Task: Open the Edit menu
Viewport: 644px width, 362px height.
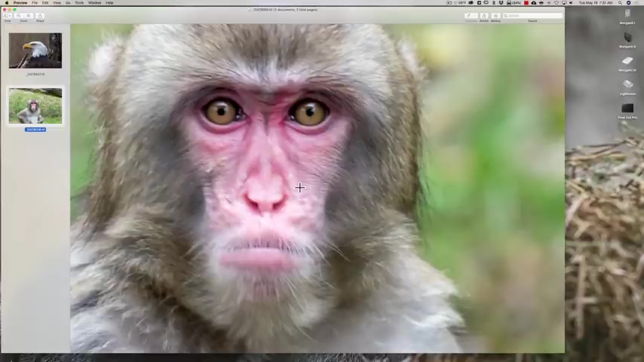Action: (45, 3)
